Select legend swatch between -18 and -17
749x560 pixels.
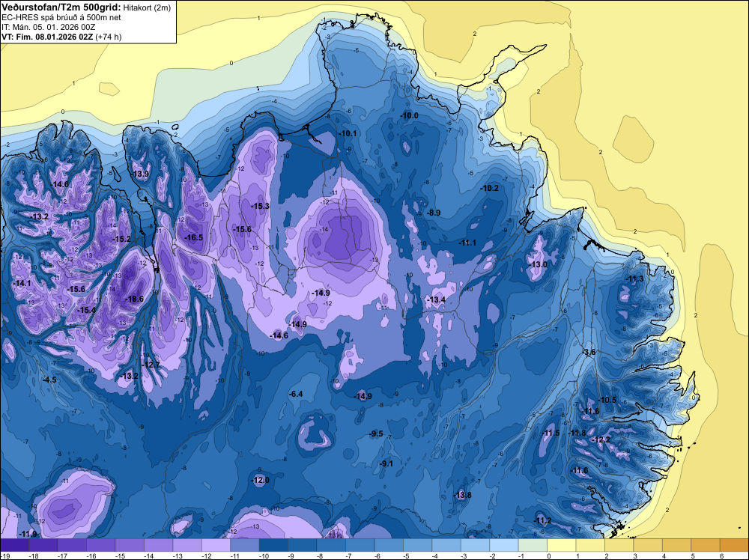43,545
